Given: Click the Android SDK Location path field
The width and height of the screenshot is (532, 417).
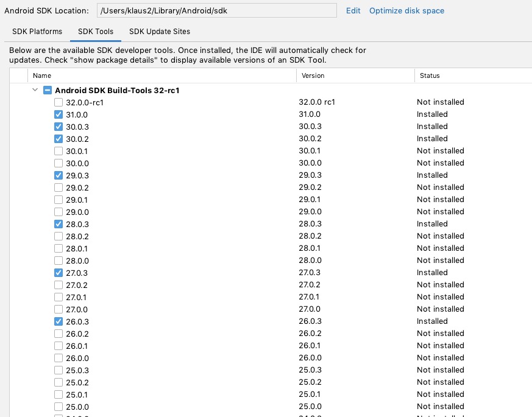Looking at the screenshot, I should [x=216, y=10].
